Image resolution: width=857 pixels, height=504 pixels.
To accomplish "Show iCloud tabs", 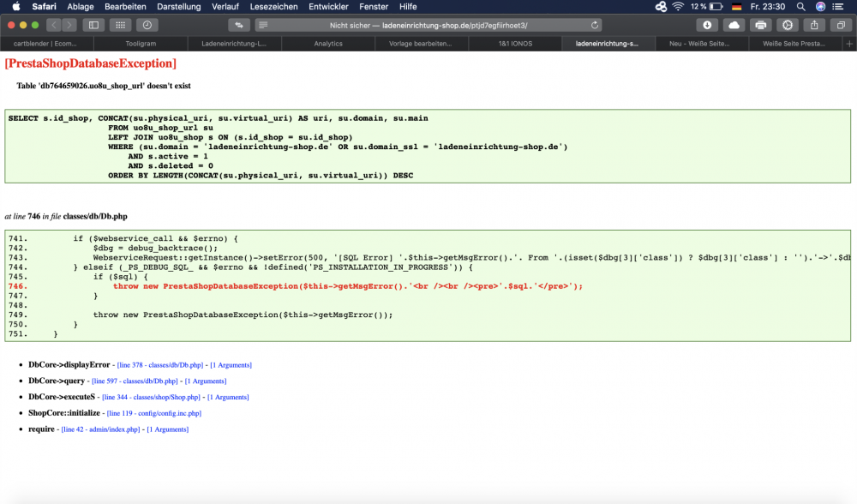I will pos(734,25).
